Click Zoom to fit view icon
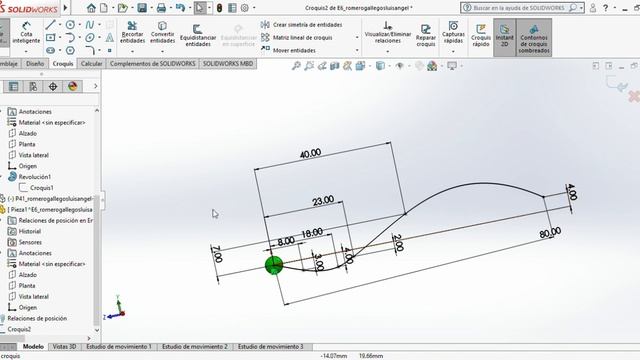This screenshot has width=640, height=360. pyautogui.click(x=296, y=66)
